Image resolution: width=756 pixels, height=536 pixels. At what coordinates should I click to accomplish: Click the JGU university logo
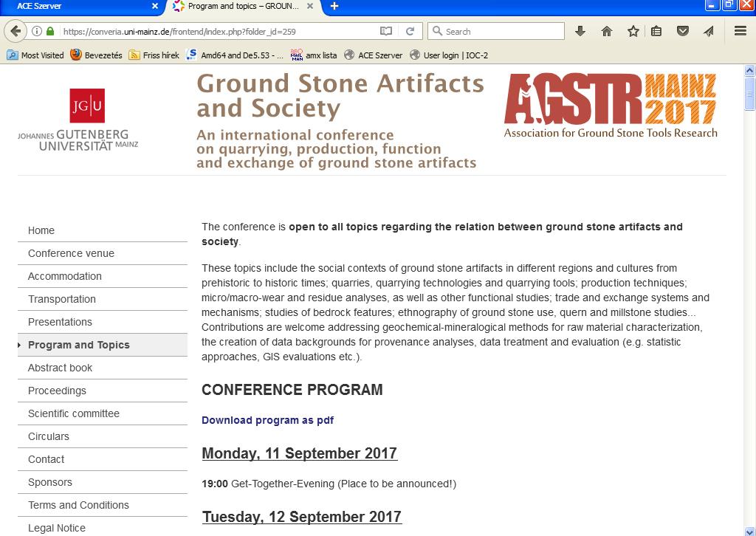point(78,120)
